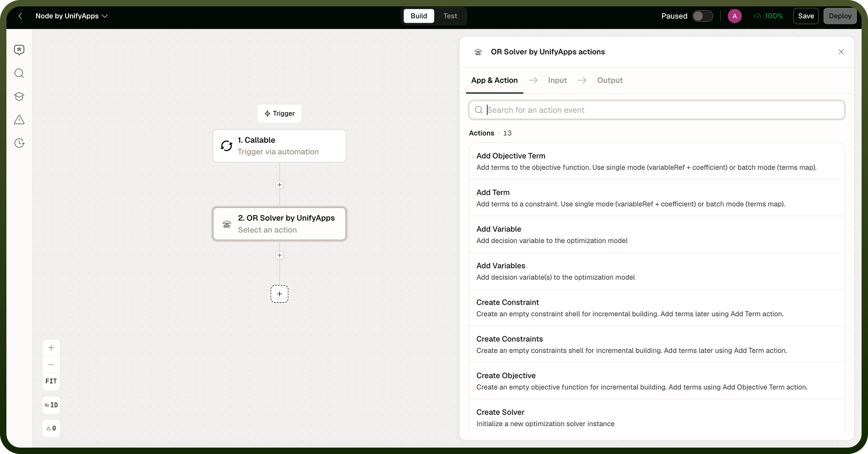Focus the action event search field

657,110
